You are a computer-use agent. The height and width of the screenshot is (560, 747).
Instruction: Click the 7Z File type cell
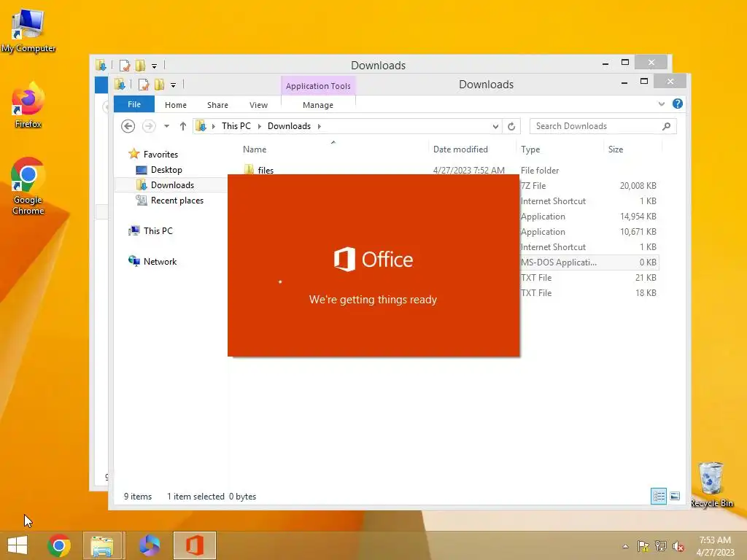point(533,186)
